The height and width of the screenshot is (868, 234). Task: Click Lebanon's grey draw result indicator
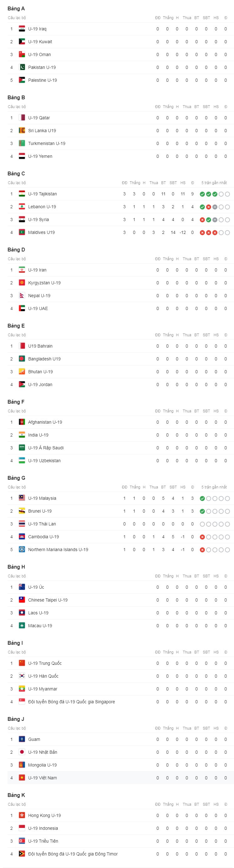pos(215,207)
